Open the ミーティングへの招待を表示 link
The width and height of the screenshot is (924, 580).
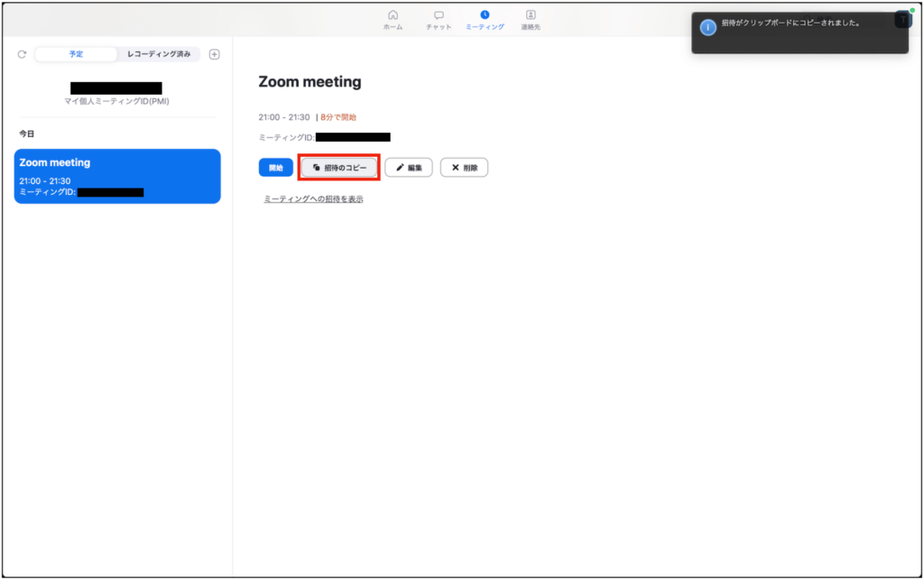point(313,198)
